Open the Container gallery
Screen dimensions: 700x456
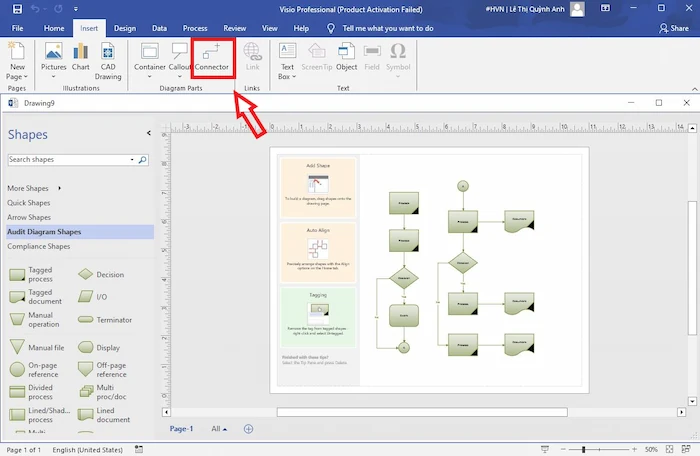coord(150,62)
